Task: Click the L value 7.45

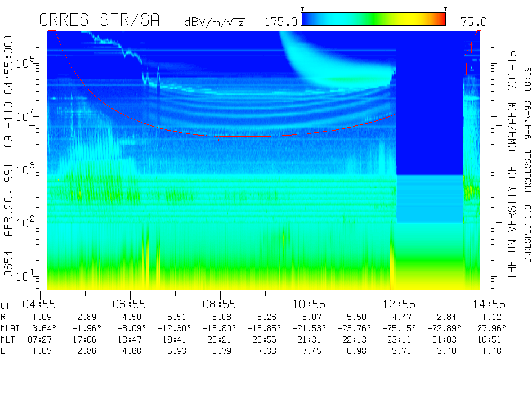Action: pyautogui.click(x=310, y=351)
